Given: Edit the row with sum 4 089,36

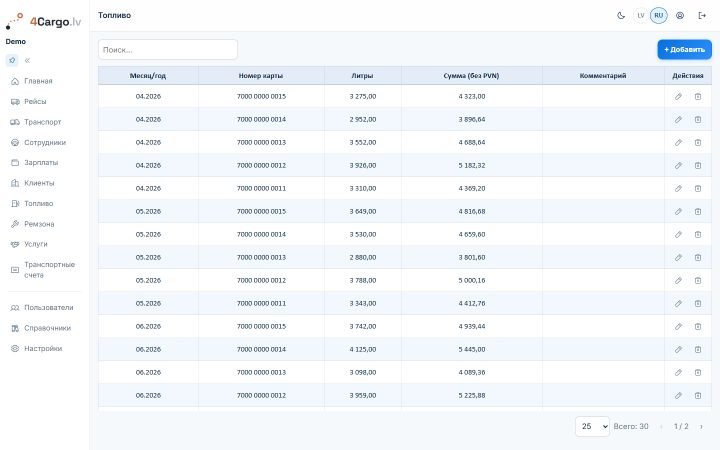Looking at the screenshot, I should tap(678, 372).
